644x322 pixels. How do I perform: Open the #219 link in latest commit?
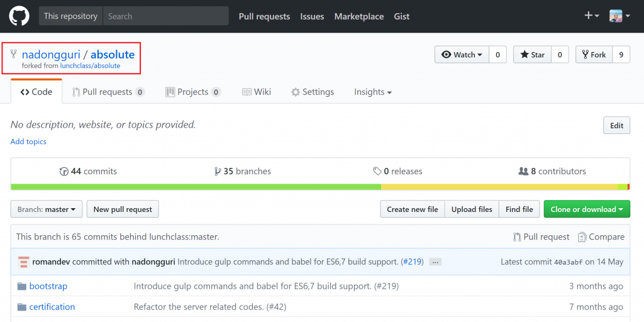[x=412, y=262]
